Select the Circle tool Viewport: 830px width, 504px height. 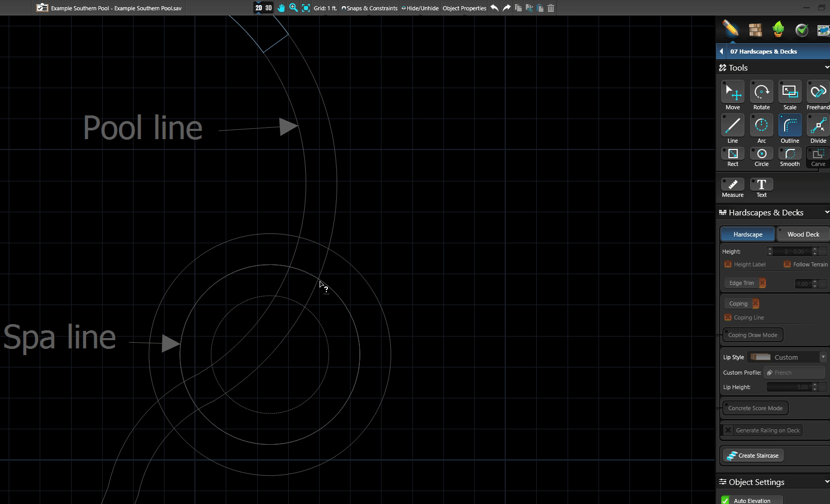[x=761, y=154]
